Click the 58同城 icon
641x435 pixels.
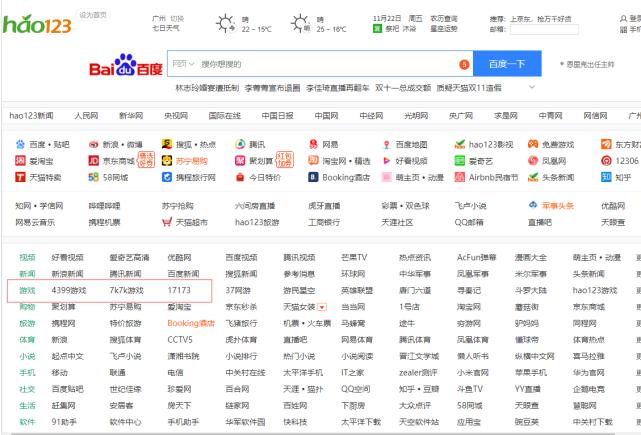[94, 177]
